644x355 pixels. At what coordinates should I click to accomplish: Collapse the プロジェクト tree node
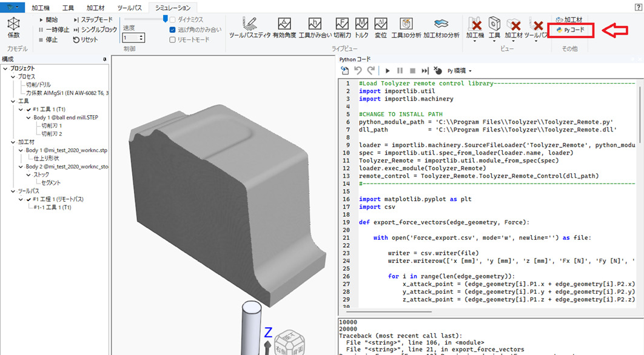[5, 68]
